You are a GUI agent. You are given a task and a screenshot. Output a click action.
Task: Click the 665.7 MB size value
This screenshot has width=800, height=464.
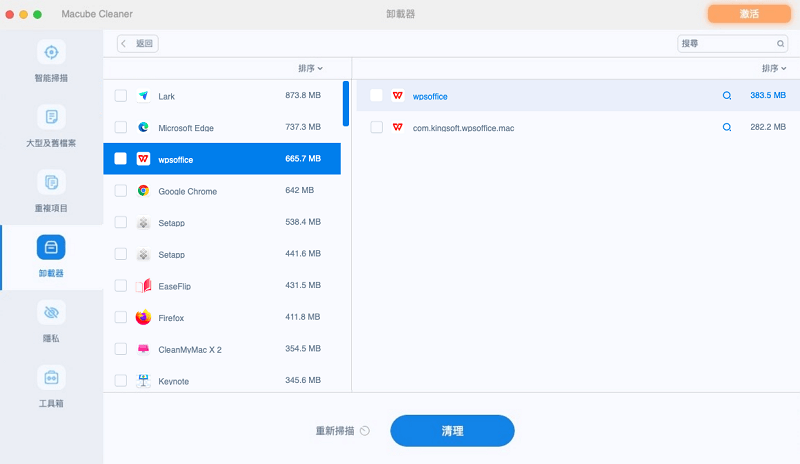303,159
